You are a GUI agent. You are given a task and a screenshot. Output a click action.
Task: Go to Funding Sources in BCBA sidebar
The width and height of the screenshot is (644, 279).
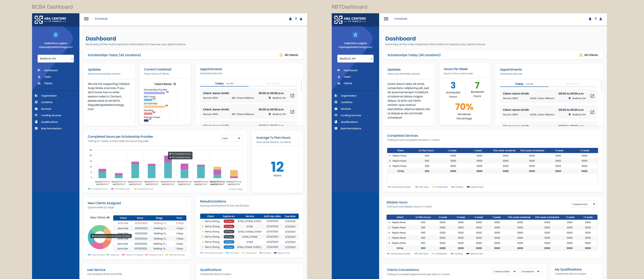pos(51,115)
